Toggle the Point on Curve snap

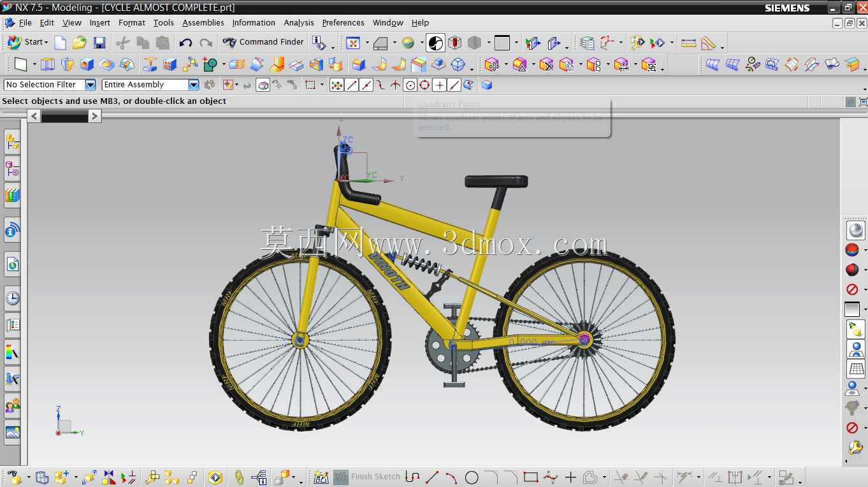pyautogui.click(x=454, y=85)
